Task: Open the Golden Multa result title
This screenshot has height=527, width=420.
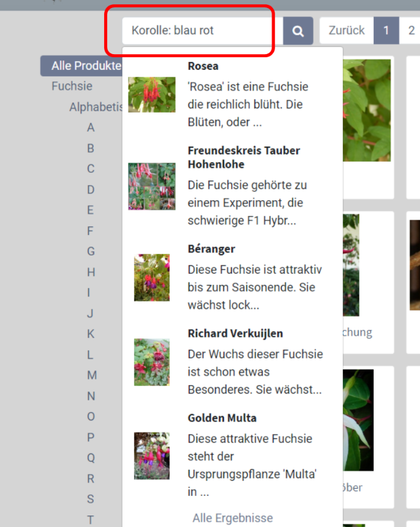Action: click(x=222, y=418)
